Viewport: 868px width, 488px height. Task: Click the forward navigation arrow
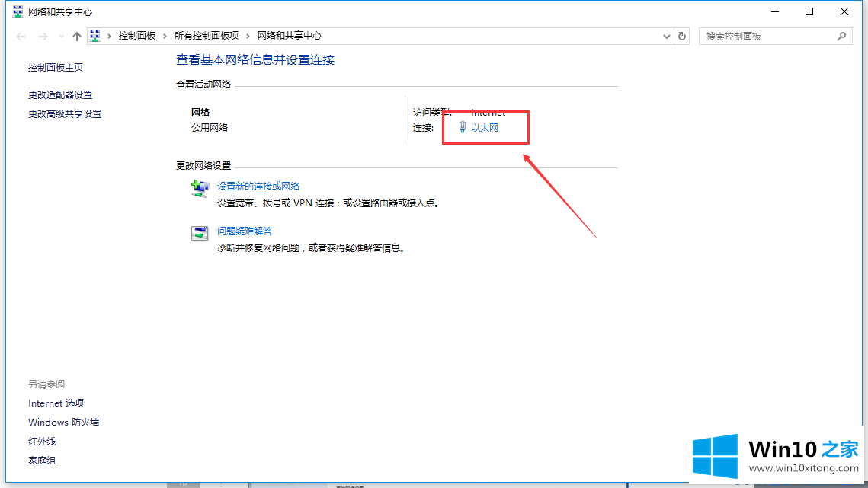point(43,36)
